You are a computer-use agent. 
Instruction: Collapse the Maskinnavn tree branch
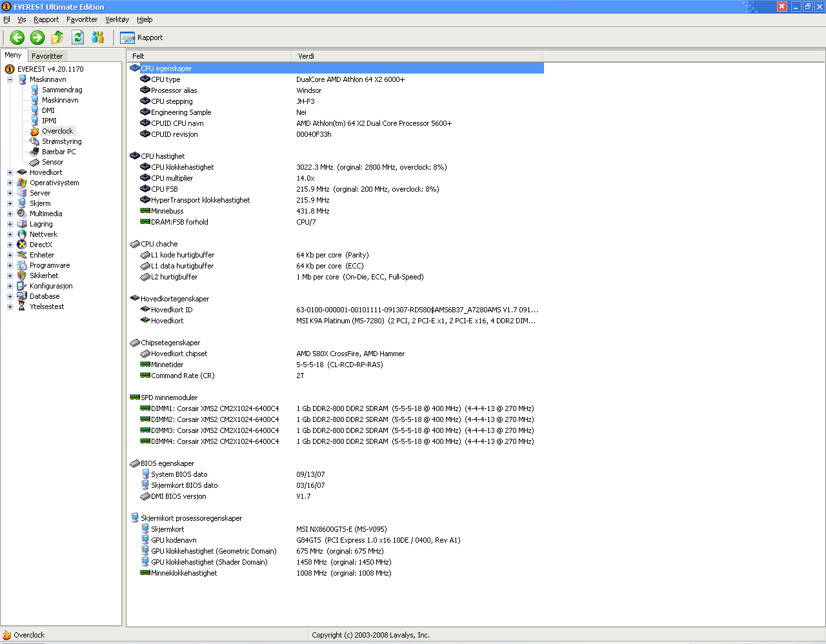click(10, 79)
